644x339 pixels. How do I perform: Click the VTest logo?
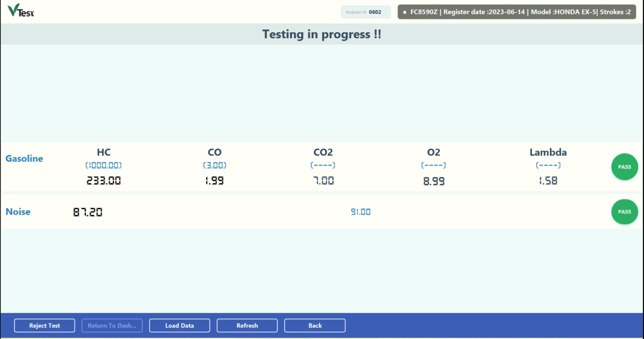click(21, 10)
